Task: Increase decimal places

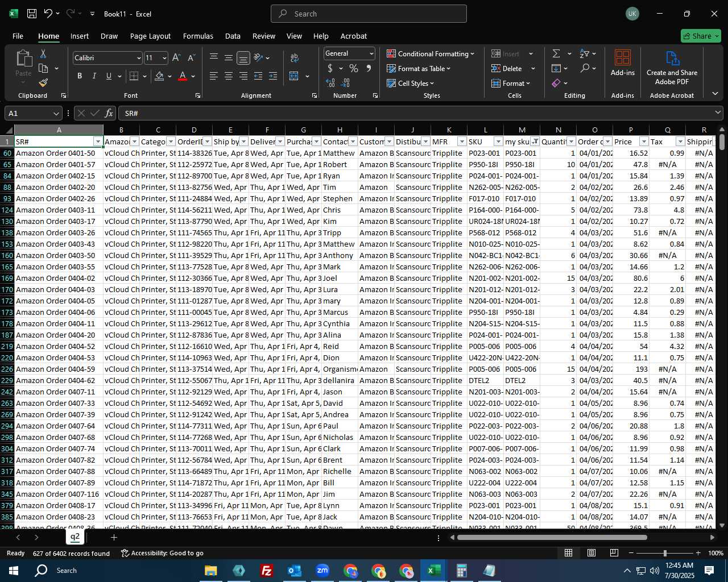Action: click(330, 83)
